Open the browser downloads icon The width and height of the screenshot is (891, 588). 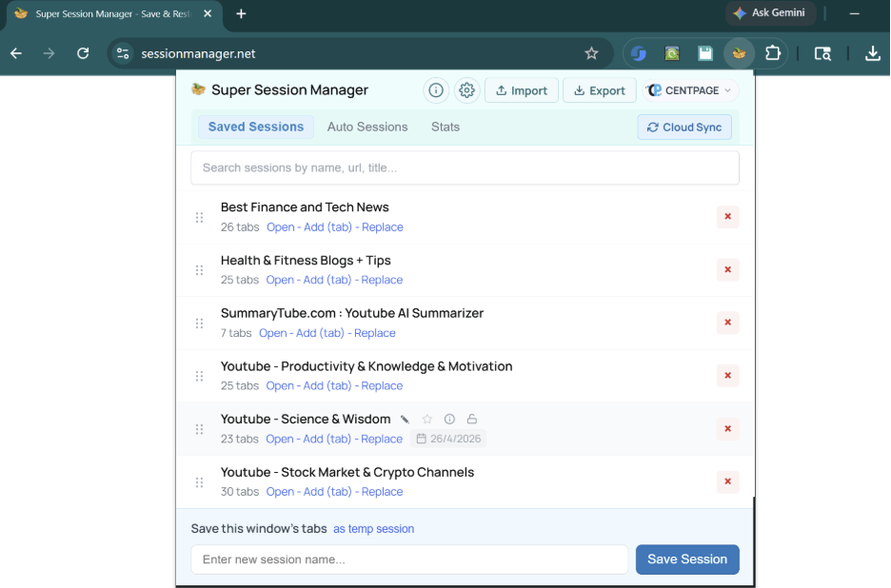tap(873, 53)
